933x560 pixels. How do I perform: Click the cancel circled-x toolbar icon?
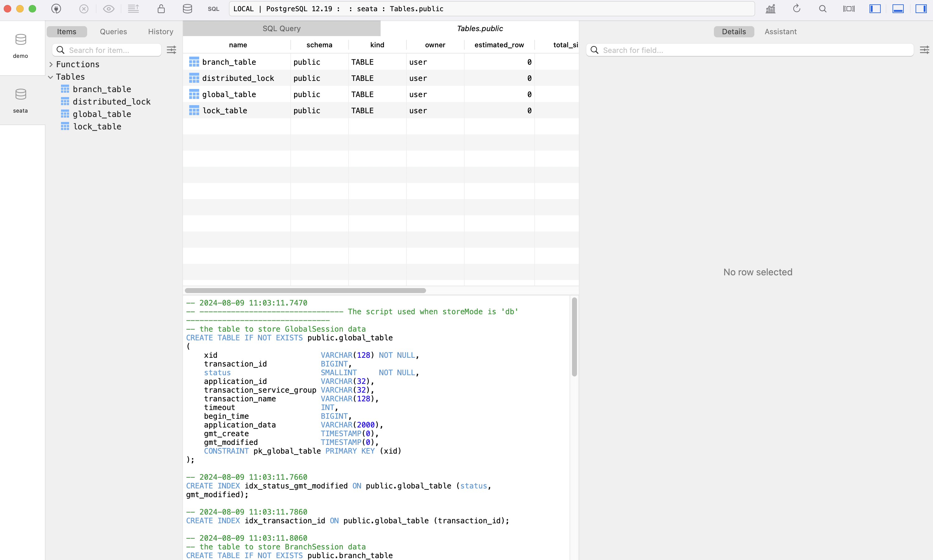point(84,9)
